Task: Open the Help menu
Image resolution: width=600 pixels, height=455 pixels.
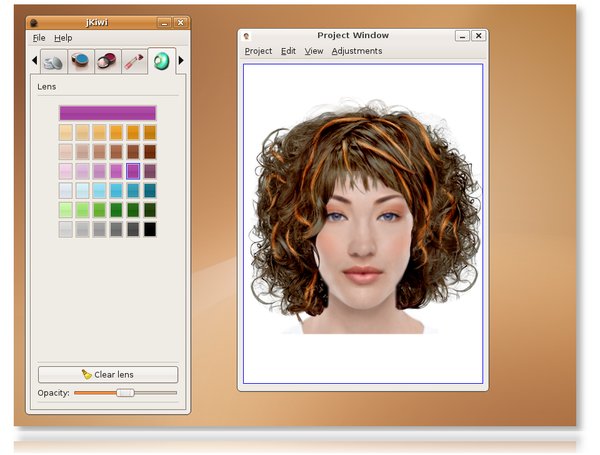Action: pos(63,37)
